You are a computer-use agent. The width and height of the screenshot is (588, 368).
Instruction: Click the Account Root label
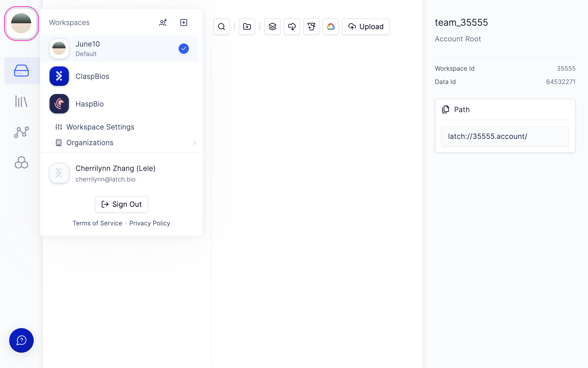coord(458,39)
